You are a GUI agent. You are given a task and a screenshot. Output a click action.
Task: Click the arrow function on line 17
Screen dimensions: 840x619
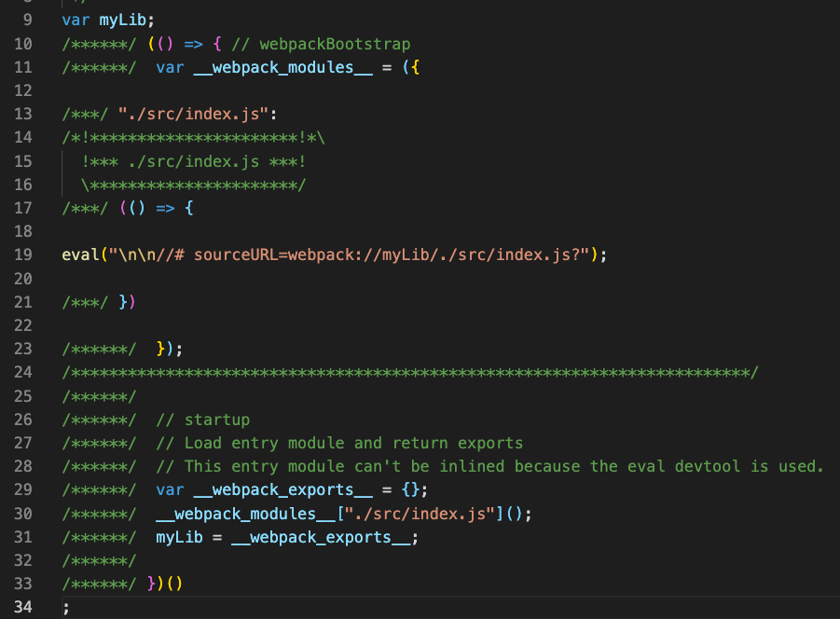tap(156, 208)
